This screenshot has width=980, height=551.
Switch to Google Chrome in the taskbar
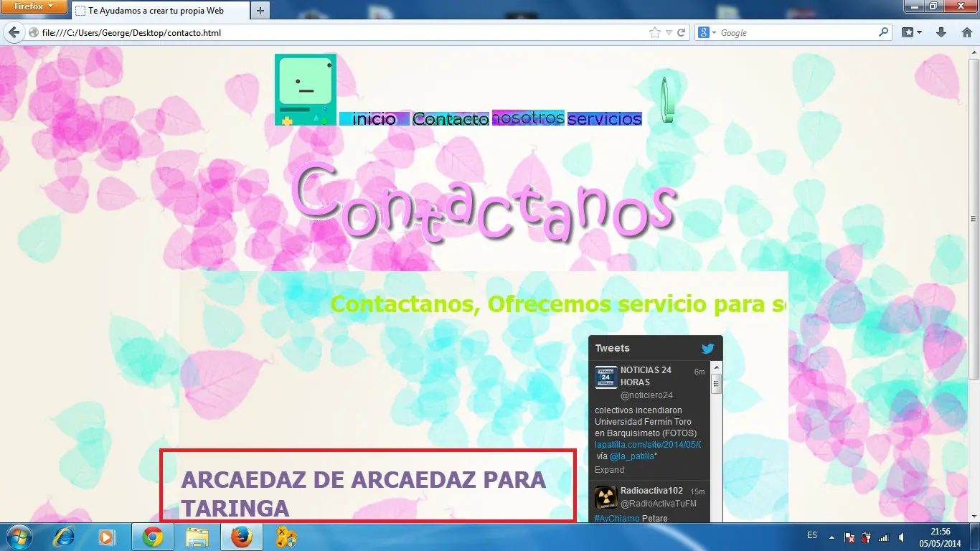(152, 537)
